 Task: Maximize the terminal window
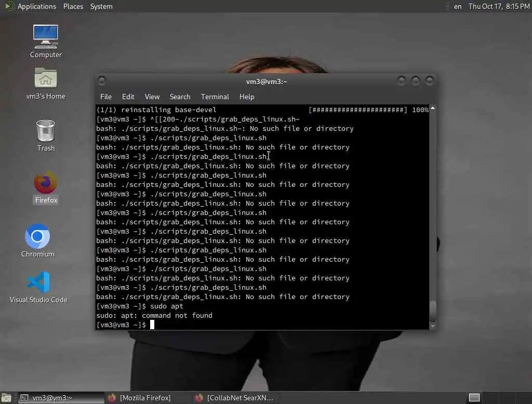click(415, 80)
